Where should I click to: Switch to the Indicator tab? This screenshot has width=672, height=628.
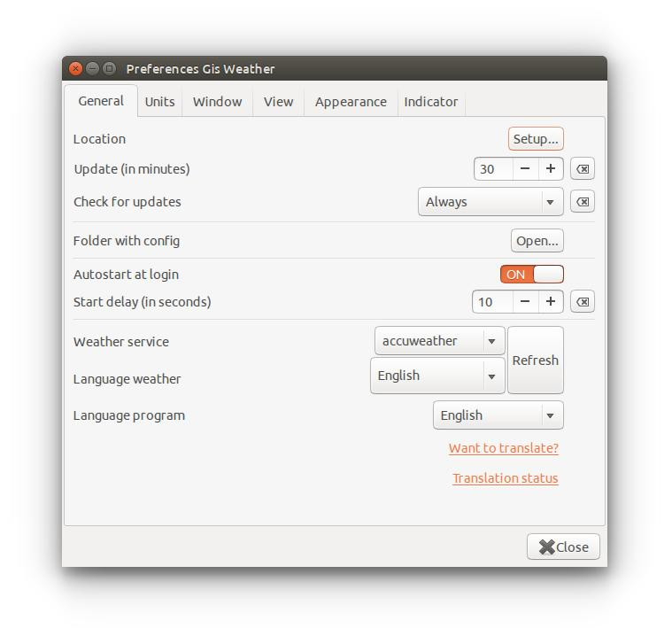(x=431, y=102)
